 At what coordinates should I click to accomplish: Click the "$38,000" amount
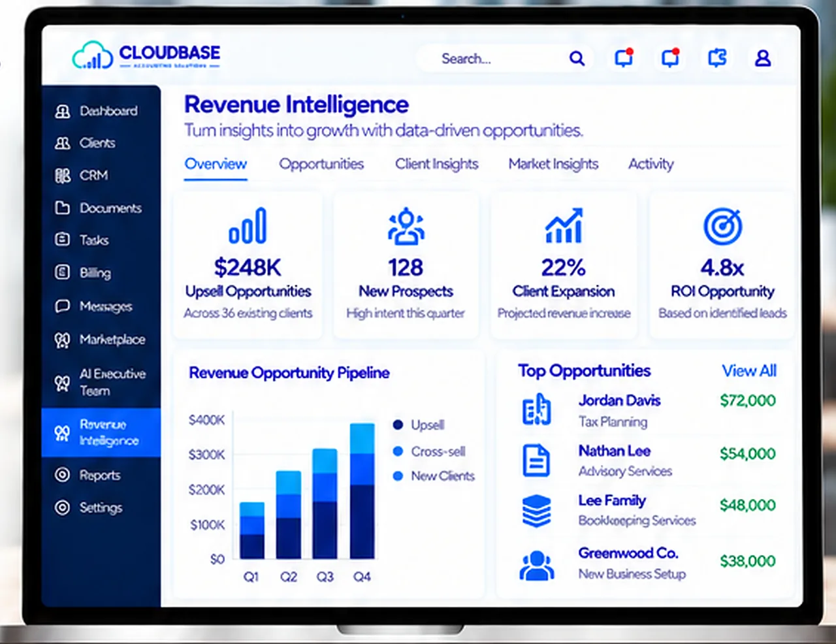(x=748, y=561)
